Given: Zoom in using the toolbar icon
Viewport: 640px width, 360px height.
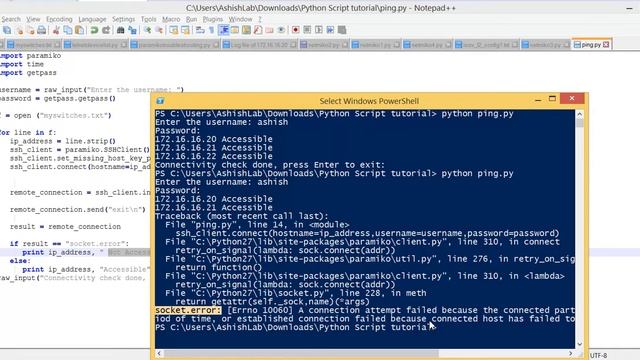Looking at the screenshot, I should click(147, 30).
